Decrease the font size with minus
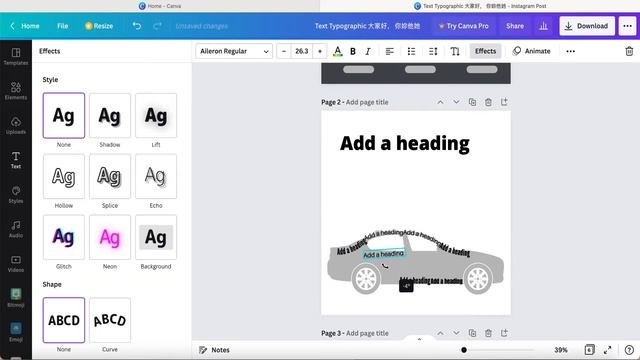This screenshot has width=640, height=360. click(284, 51)
